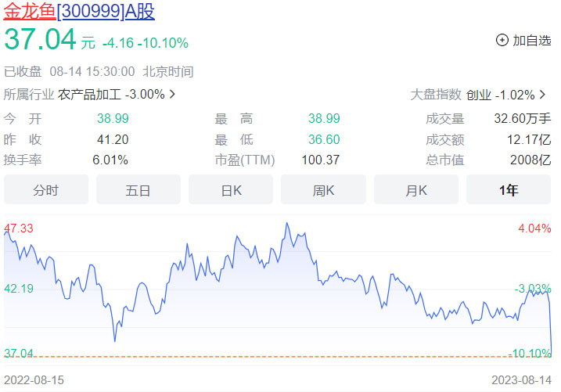Switch to the 五日 chart tab
The width and height of the screenshot is (561, 392).
[x=138, y=189]
